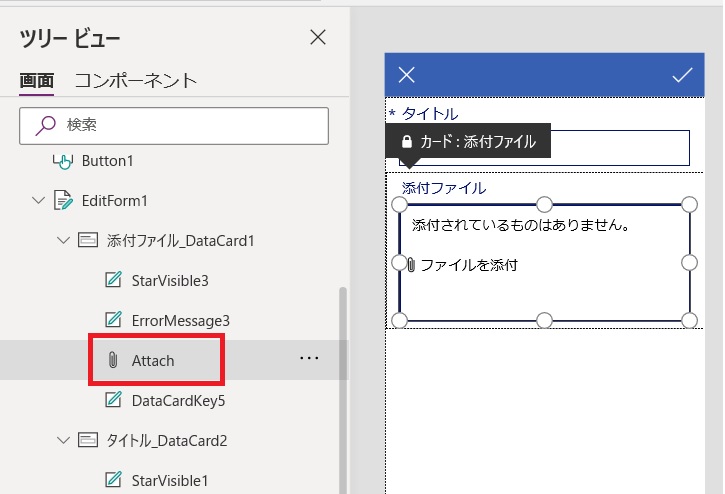Image resolution: width=725 pixels, height=494 pixels.
Task: Select ErrorMessage3 in the tree
Action: (181, 321)
